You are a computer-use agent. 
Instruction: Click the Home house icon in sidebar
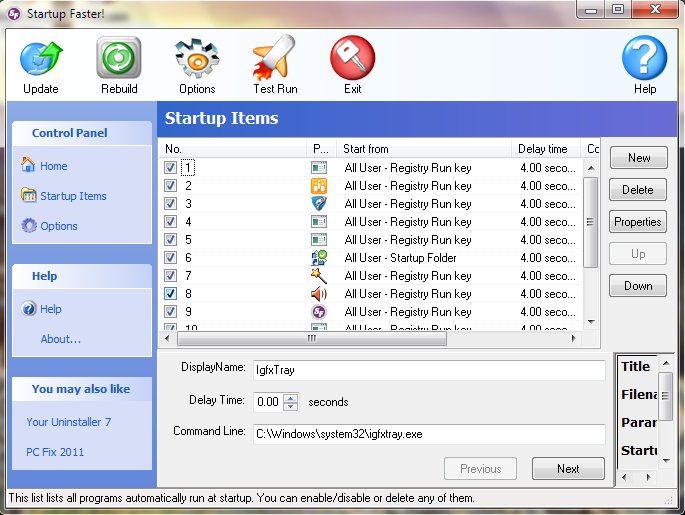point(28,165)
